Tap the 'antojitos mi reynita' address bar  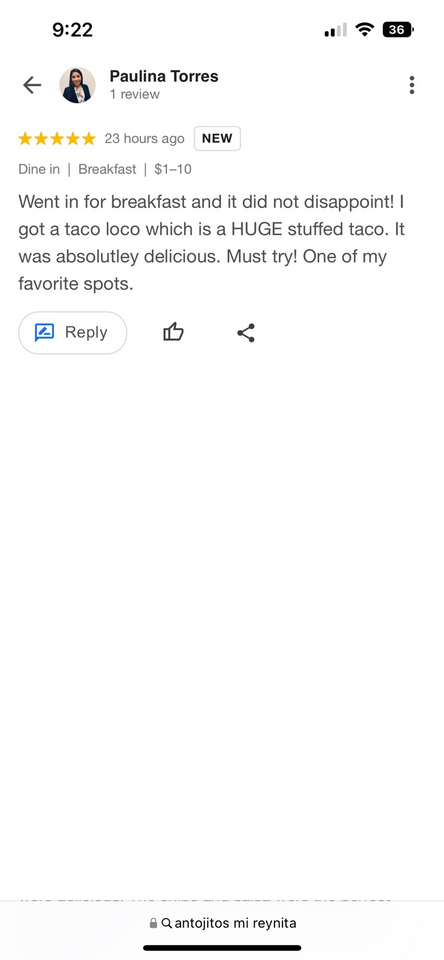[x=222, y=923]
